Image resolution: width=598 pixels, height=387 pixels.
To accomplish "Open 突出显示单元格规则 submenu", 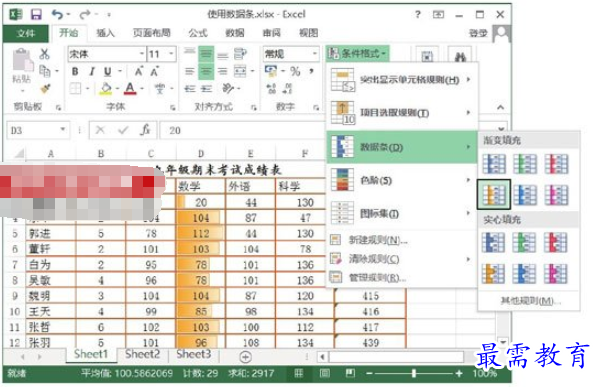I will (x=402, y=80).
